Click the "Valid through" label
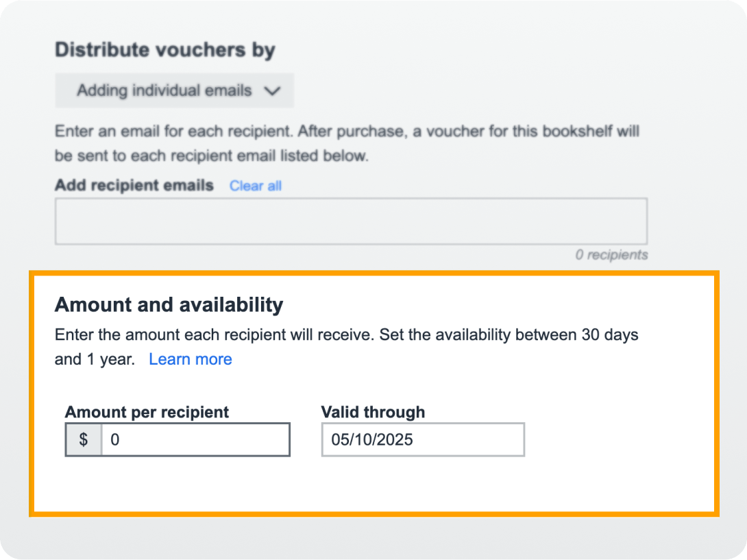This screenshot has height=560, width=747. 373,412
